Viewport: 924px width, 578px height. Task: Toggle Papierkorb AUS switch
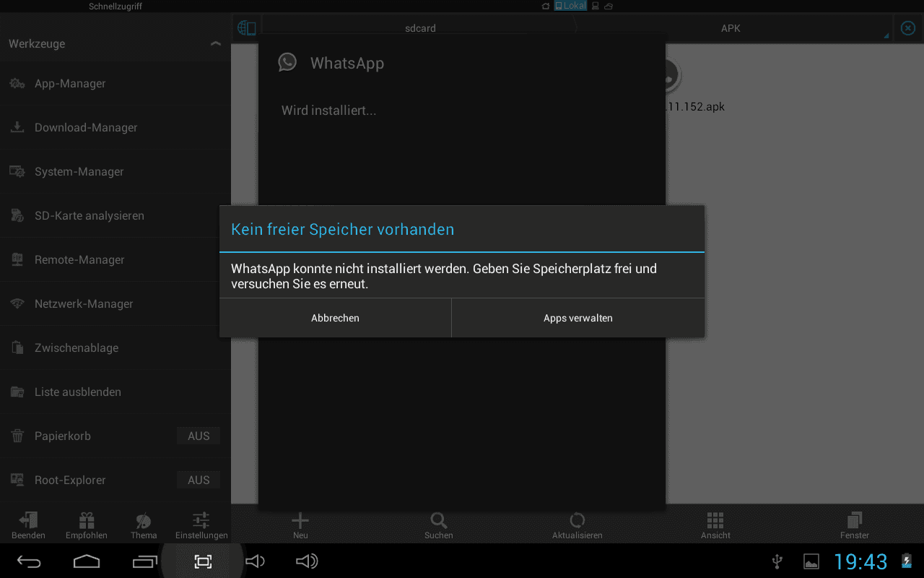tap(199, 436)
